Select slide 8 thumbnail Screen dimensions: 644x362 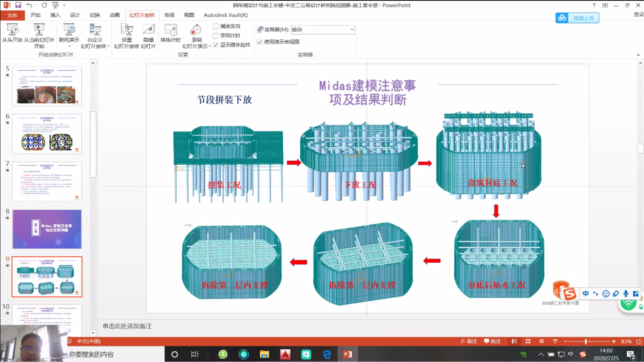coord(47,229)
